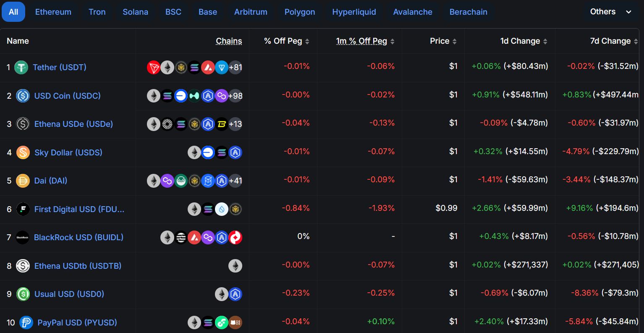This screenshot has width=644, height=333.
Task: Click the Sky Dollar coin logo
Action: (x=23, y=152)
